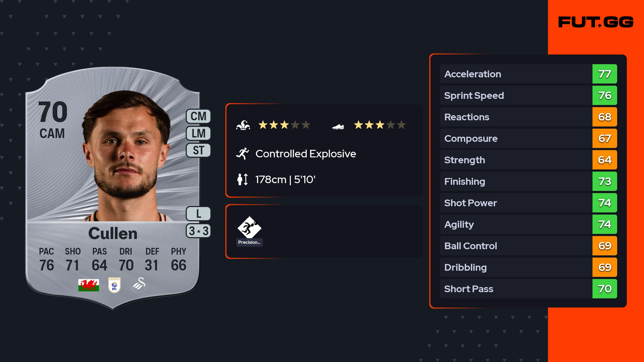Click the Cullen player portrait

click(x=126, y=156)
